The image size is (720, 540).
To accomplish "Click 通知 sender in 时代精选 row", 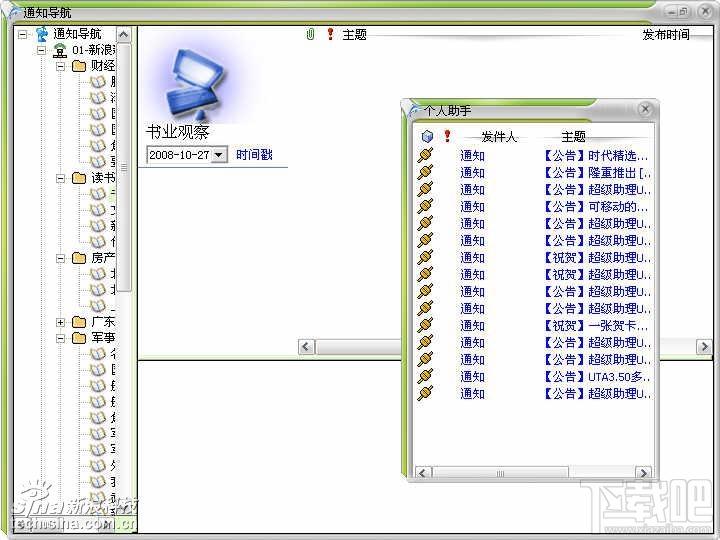I will point(472,156).
